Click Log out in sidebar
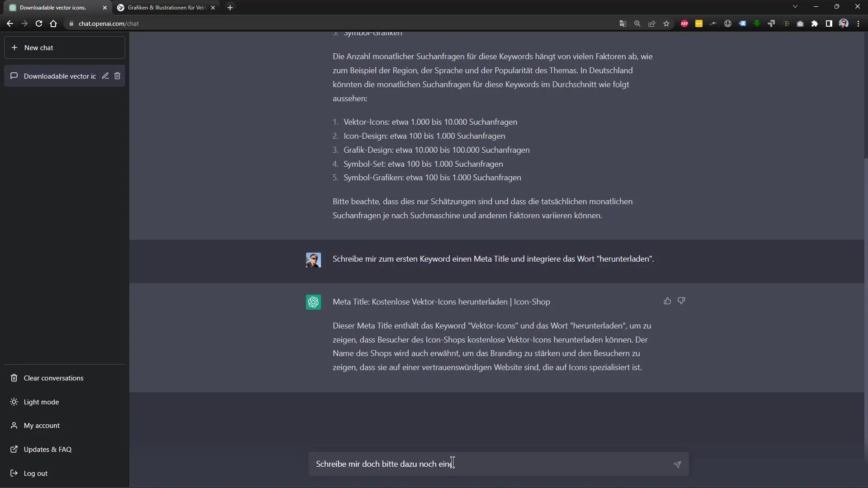This screenshot has width=868, height=488. click(x=36, y=473)
